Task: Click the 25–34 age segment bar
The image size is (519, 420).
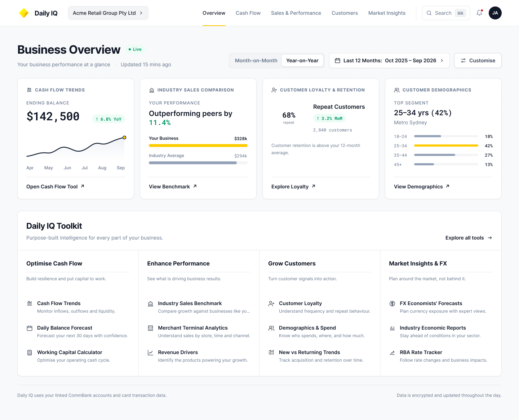Action: 446,146
